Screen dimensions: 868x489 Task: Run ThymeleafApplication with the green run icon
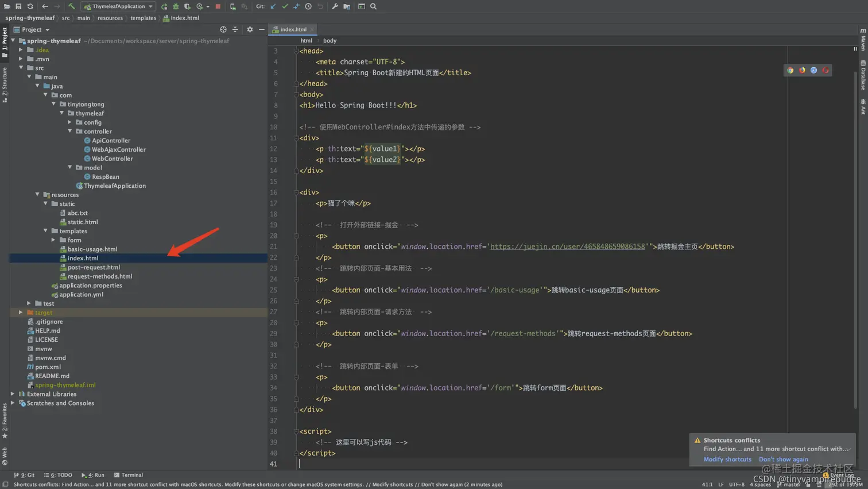[164, 6]
